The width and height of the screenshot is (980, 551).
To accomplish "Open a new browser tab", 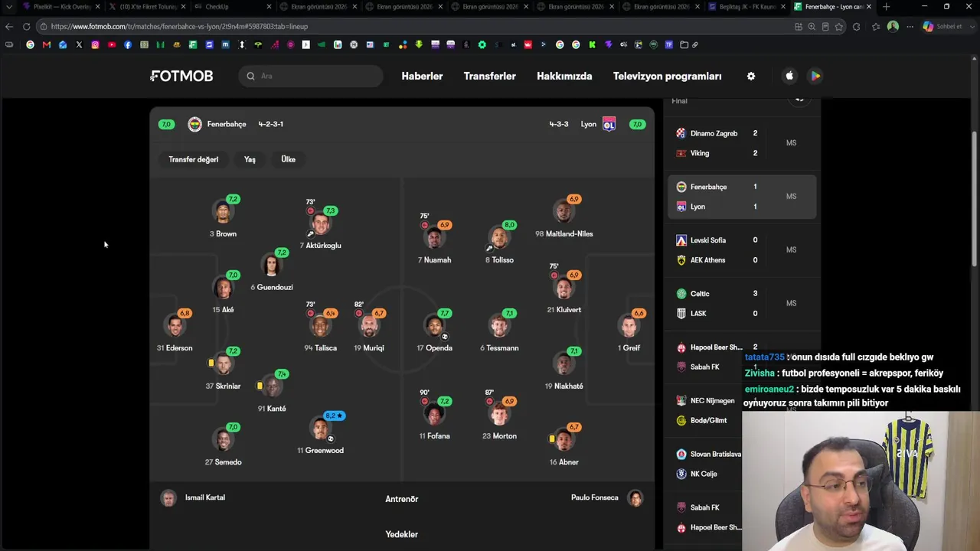I will [887, 7].
